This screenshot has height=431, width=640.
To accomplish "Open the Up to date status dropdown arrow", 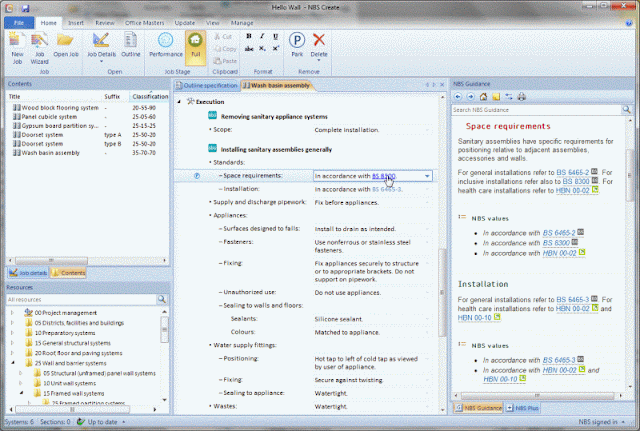I will coord(124,422).
